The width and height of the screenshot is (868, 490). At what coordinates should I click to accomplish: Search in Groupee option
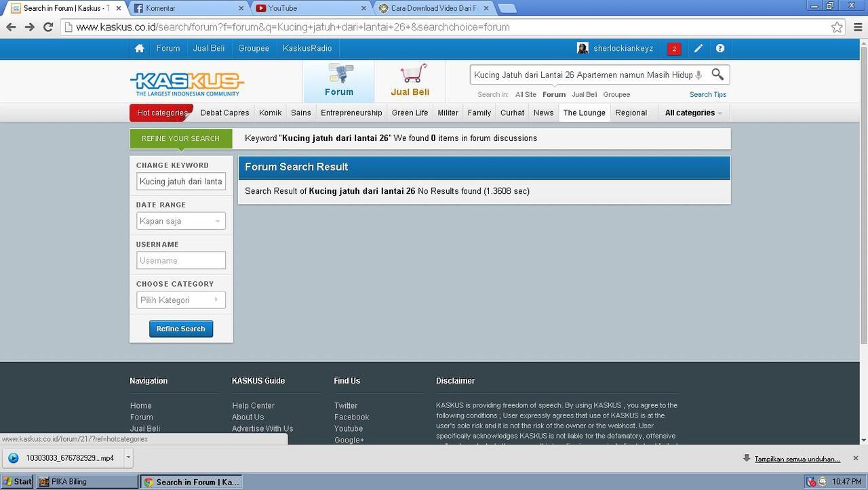point(616,95)
